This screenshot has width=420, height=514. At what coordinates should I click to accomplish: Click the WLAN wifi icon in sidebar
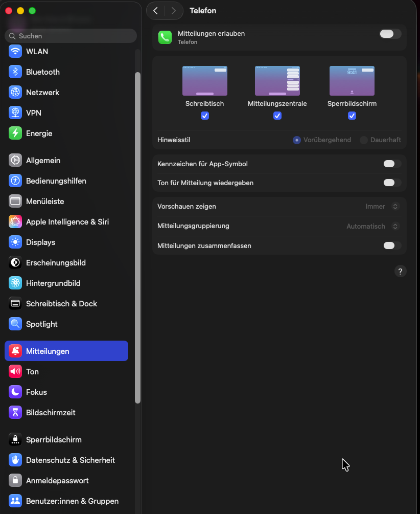point(15,52)
